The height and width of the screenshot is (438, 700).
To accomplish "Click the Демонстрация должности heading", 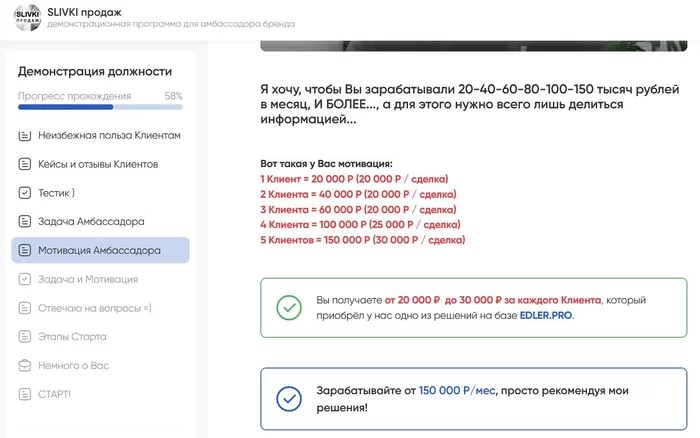I will tap(95, 71).
